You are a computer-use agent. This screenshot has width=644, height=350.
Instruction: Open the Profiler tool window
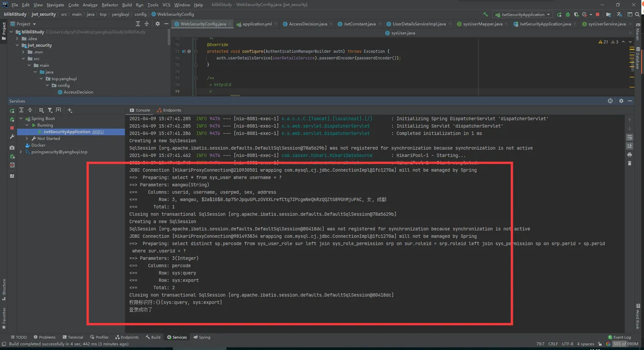click(99, 337)
